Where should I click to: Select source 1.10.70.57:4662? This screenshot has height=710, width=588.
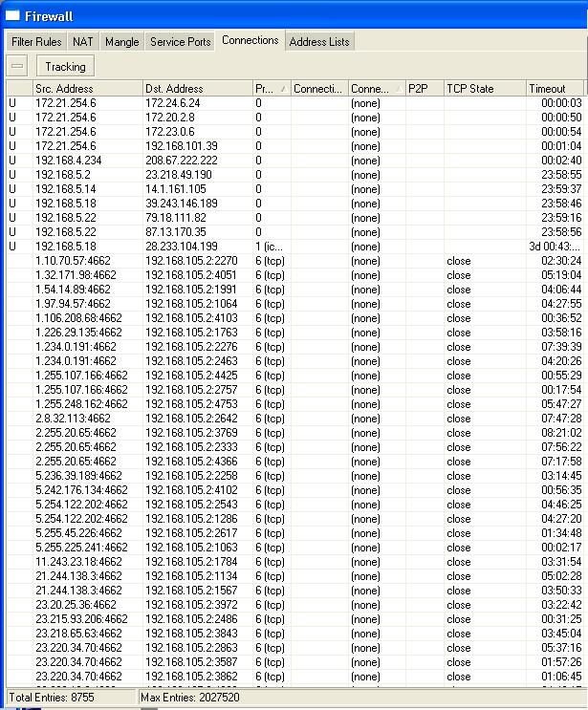pyautogui.click(x=73, y=261)
